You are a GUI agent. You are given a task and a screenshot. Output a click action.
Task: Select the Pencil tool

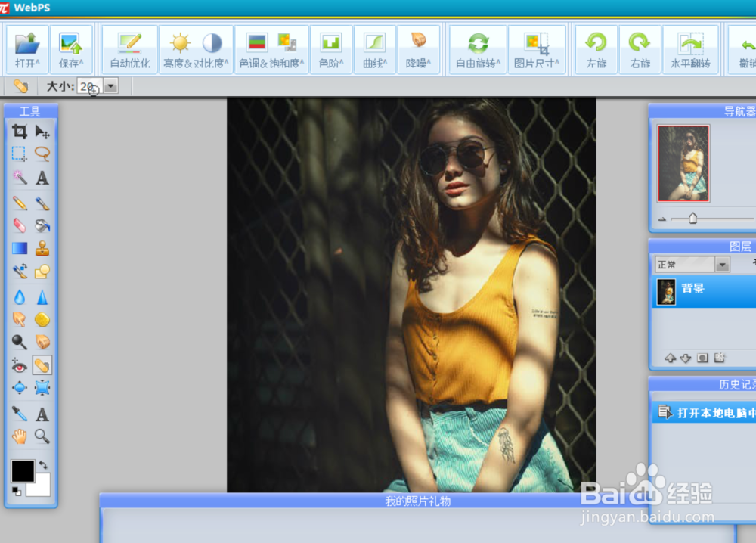click(x=20, y=203)
